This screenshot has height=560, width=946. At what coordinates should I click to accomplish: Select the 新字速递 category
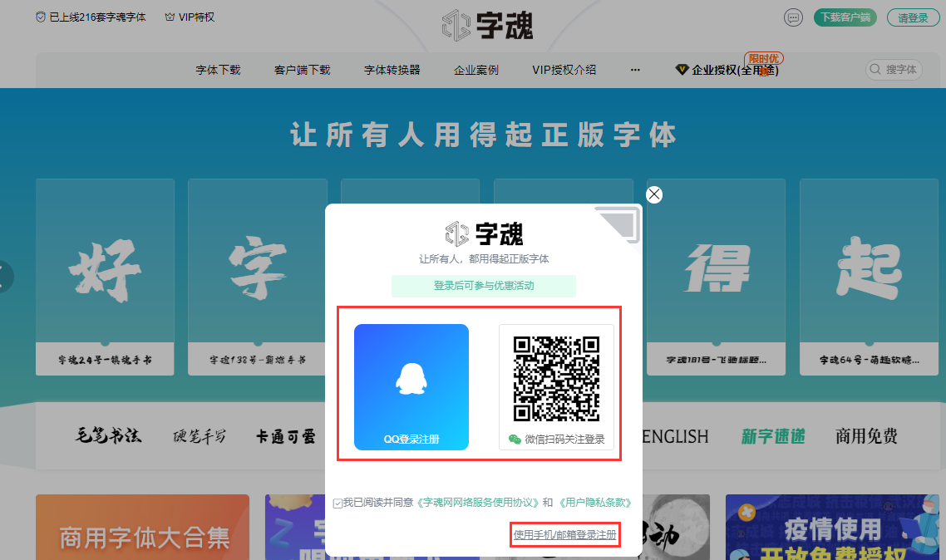coord(773,436)
